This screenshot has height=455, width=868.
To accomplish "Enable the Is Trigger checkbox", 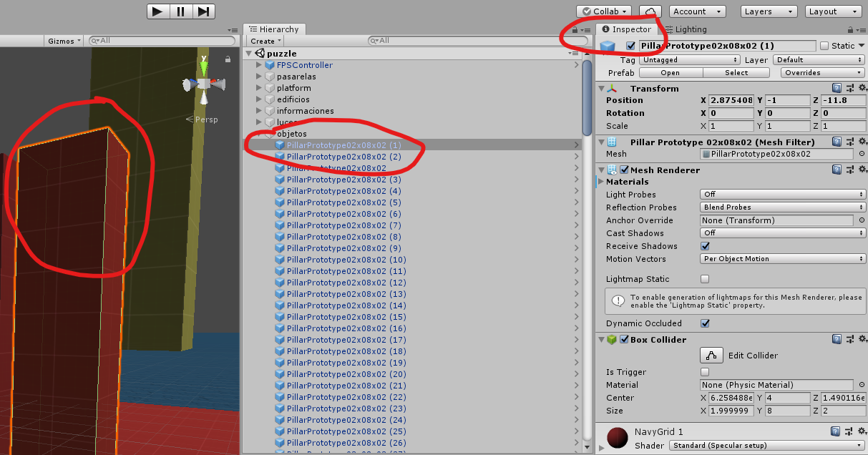I will tap(705, 372).
